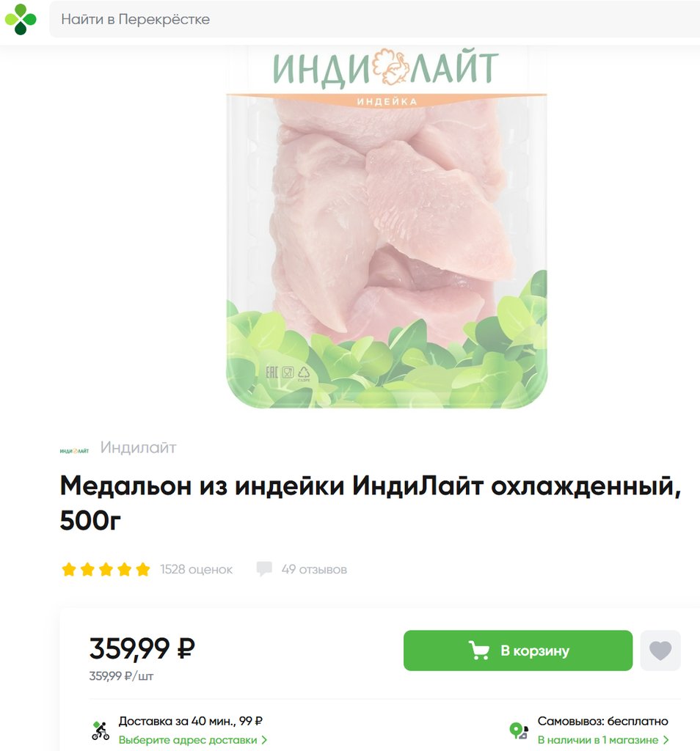
Task: Enlarge the turkey medallion product image
Action: click(386, 227)
